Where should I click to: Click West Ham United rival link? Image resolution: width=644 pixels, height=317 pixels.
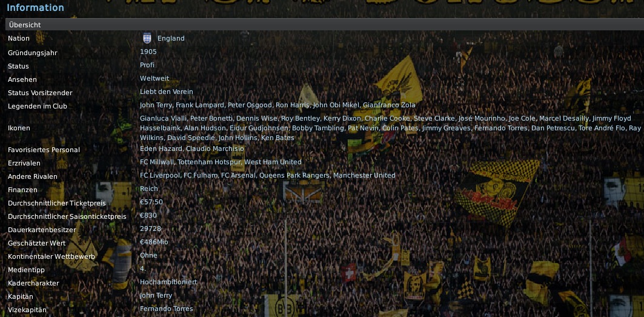click(273, 162)
